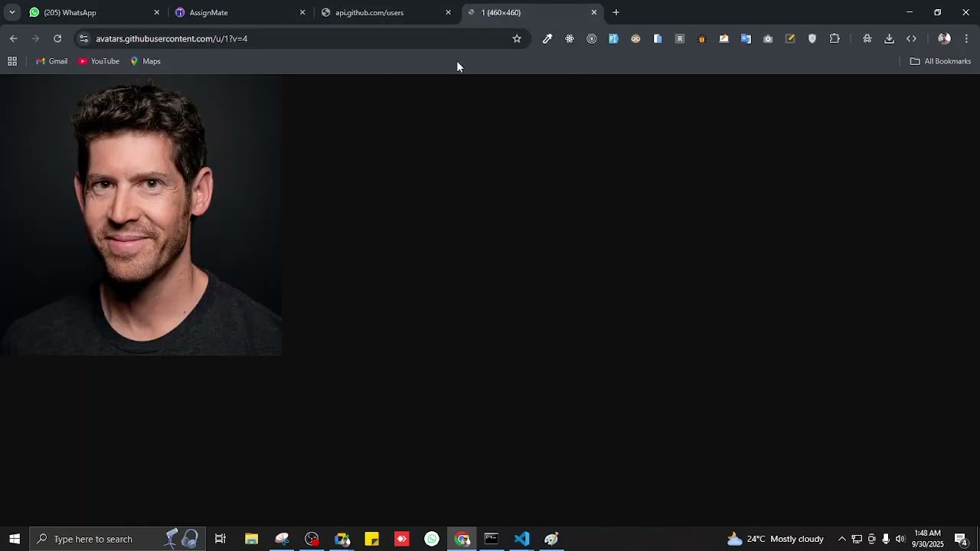This screenshot has height=551, width=980.
Task: Close the WhatsApp tab
Action: click(x=157, y=12)
